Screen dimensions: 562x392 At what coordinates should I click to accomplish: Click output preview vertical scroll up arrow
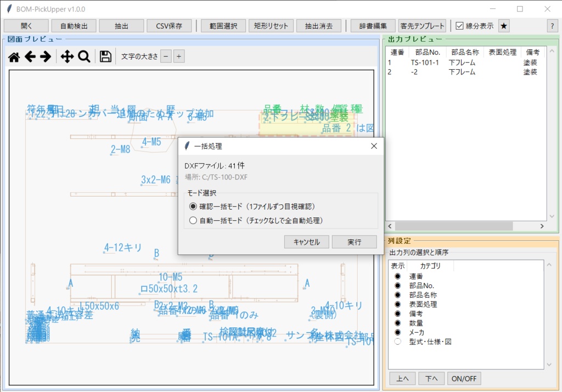(x=552, y=51)
